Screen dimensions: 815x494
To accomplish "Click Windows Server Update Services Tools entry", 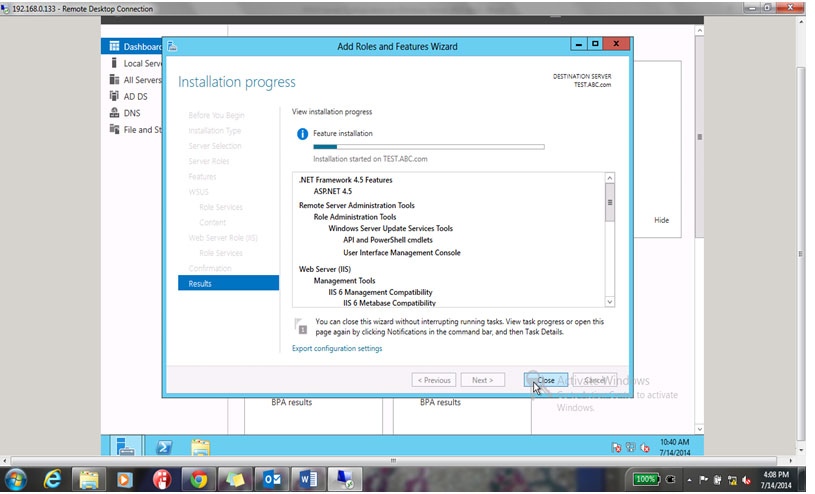I will 390,228.
